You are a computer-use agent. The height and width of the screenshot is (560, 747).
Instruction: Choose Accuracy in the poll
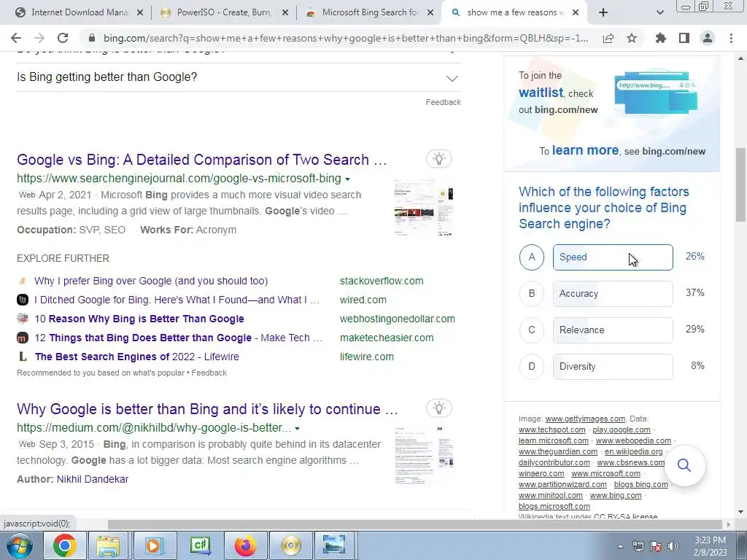pyautogui.click(x=613, y=294)
